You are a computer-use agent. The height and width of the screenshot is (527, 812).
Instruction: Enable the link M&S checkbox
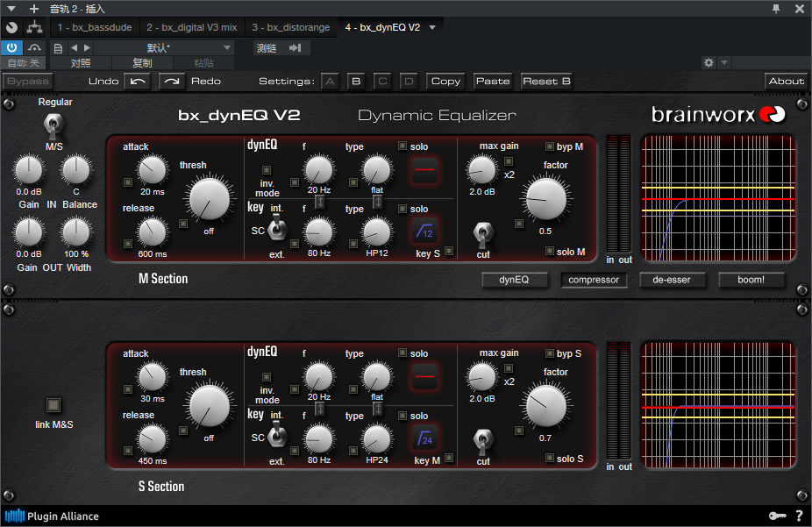pos(53,404)
